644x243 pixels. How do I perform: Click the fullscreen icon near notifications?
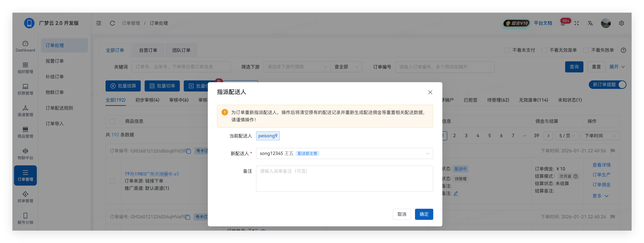577,23
